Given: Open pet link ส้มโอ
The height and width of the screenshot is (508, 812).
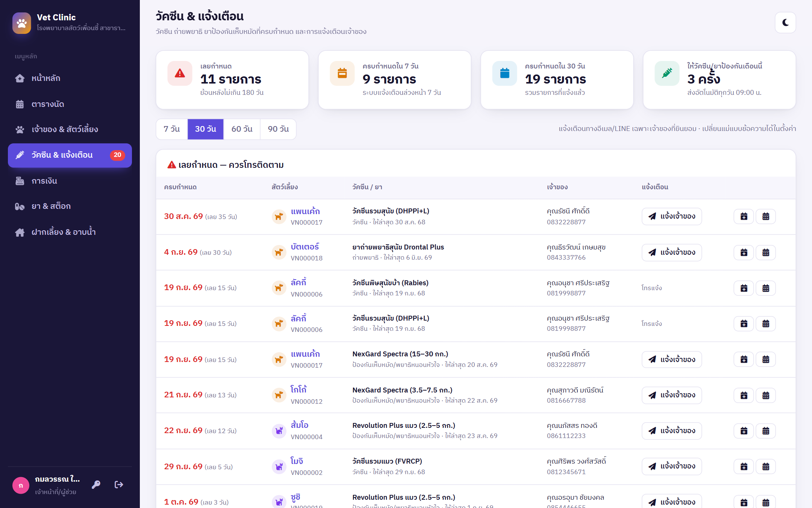Looking at the screenshot, I should tap(299, 425).
